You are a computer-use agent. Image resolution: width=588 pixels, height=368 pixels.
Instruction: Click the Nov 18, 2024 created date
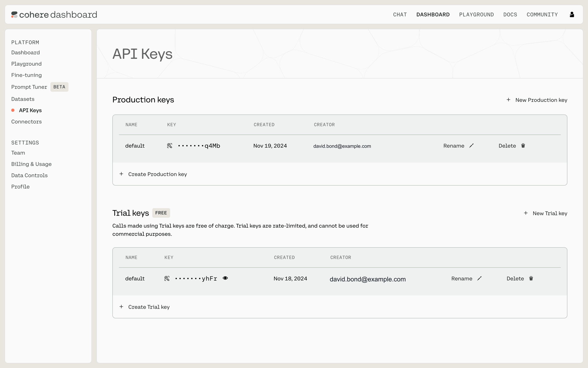point(290,278)
